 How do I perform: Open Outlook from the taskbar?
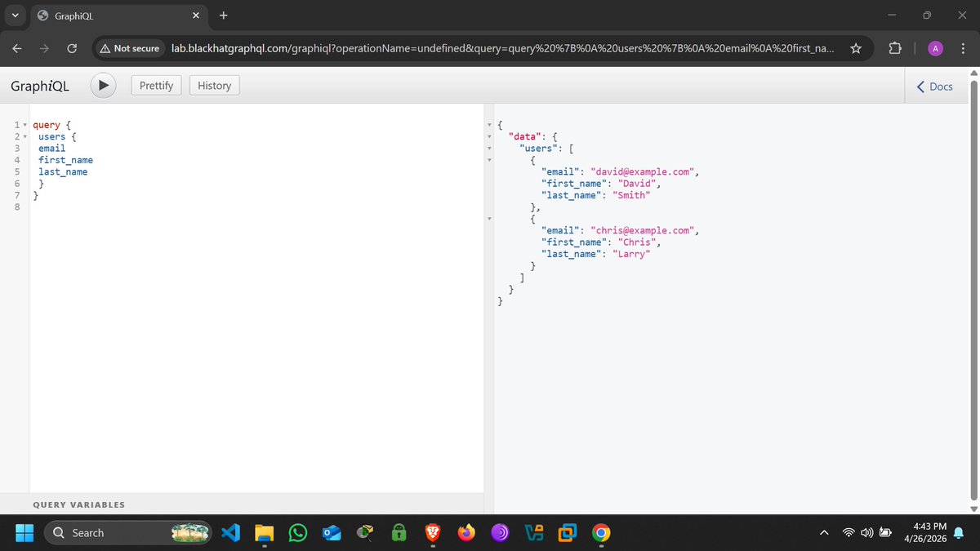point(332,533)
